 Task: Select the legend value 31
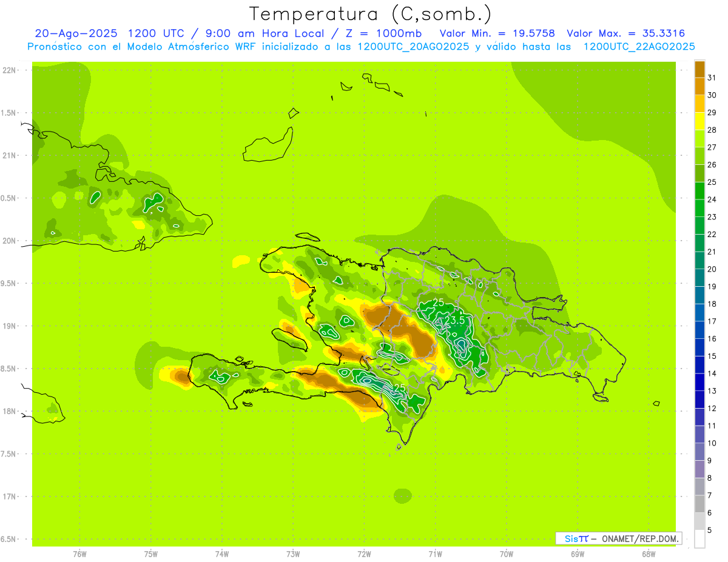712,78
